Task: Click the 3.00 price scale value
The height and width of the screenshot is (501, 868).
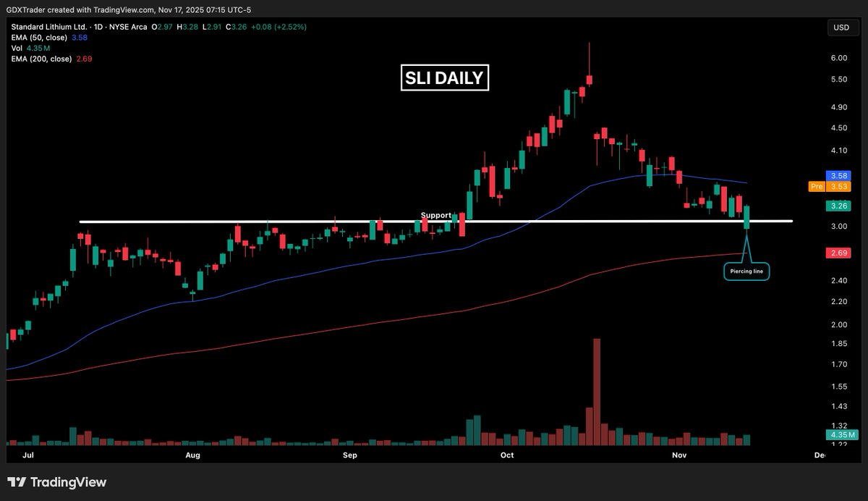Action: tap(838, 227)
